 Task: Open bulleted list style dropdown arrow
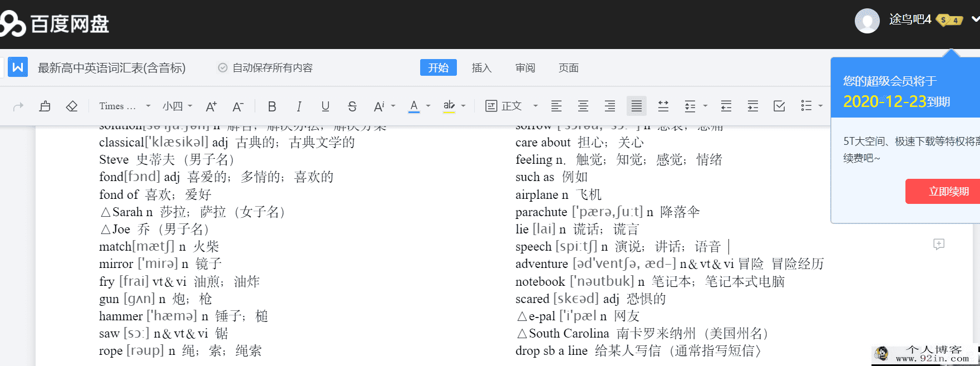pos(820,106)
